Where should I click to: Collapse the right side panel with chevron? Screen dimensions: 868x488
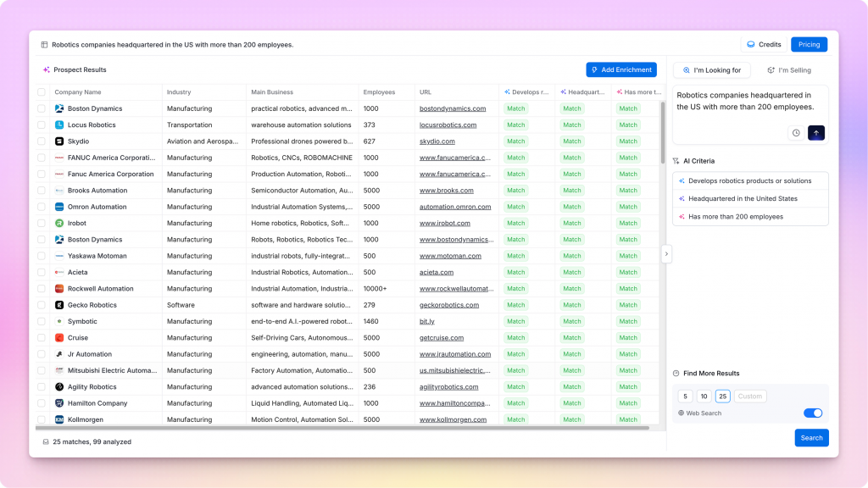(x=666, y=253)
